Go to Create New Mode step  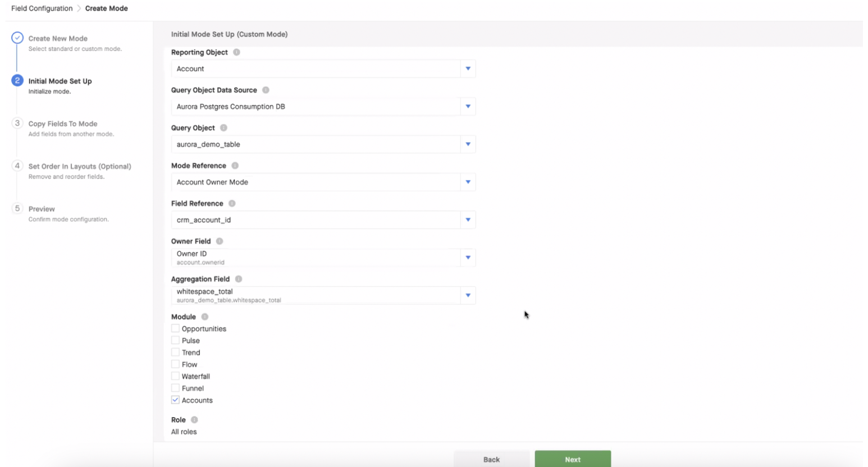(x=58, y=39)
